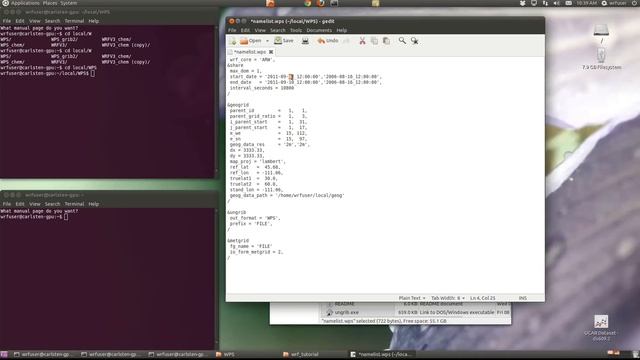Open File menu in bottom terminal window

[7, 204]
